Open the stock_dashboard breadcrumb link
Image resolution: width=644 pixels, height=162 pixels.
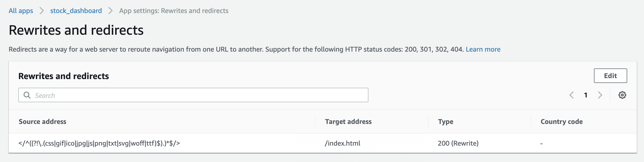point(76,11)
